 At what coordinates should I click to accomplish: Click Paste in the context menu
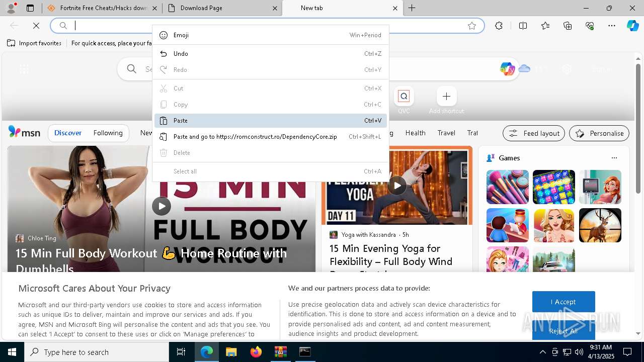(x=271, y=121)
